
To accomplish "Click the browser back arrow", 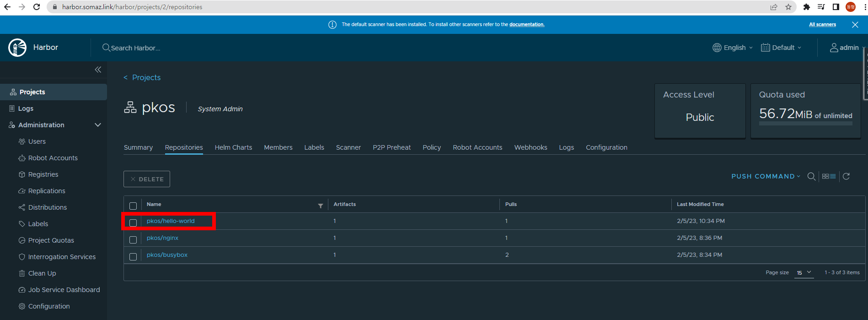I will (x=7, y=7).
